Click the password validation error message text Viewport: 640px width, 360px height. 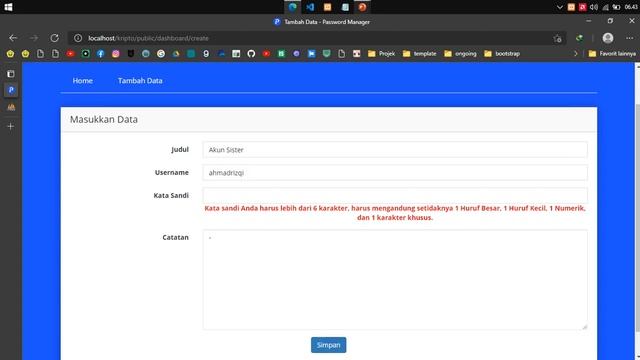point(395,213)
